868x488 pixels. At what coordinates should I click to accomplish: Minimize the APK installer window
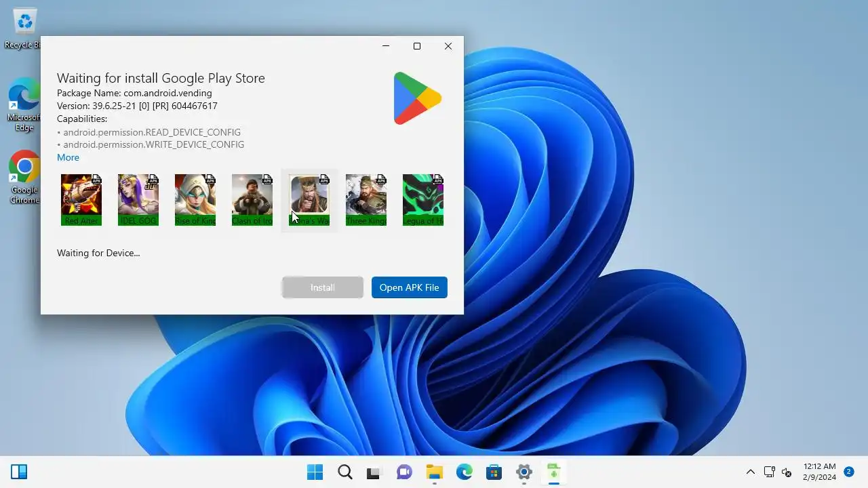[x=386, y=46]
